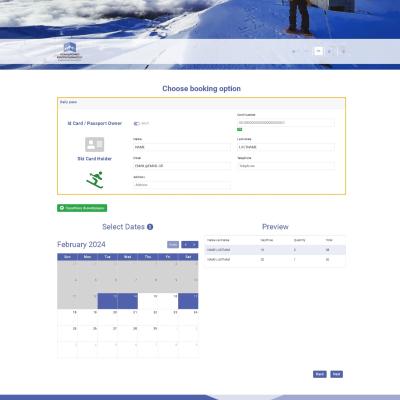Click the Email input field
Image resolution: width=400 pixels, height=400 pixels.
tap(182, 166)
